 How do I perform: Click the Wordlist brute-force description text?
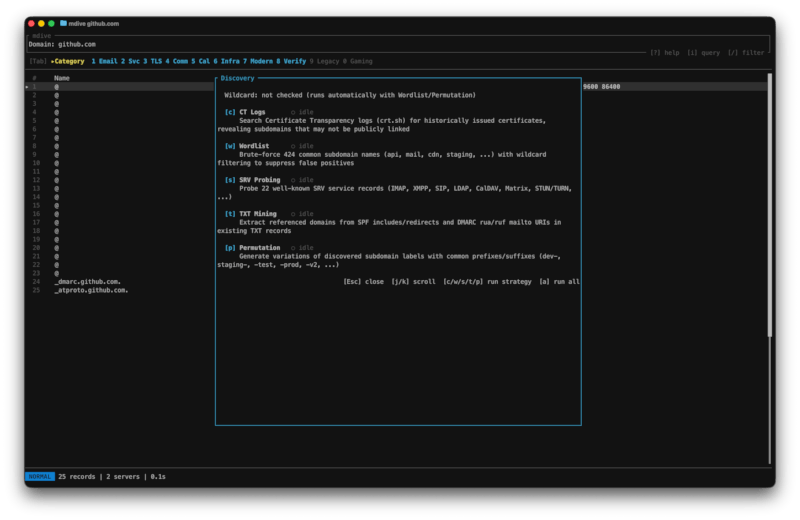pyautogui.click(x=382, y=159)
